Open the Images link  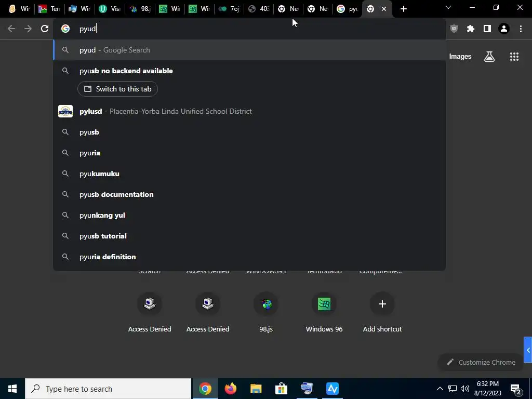tap(460, 57)
